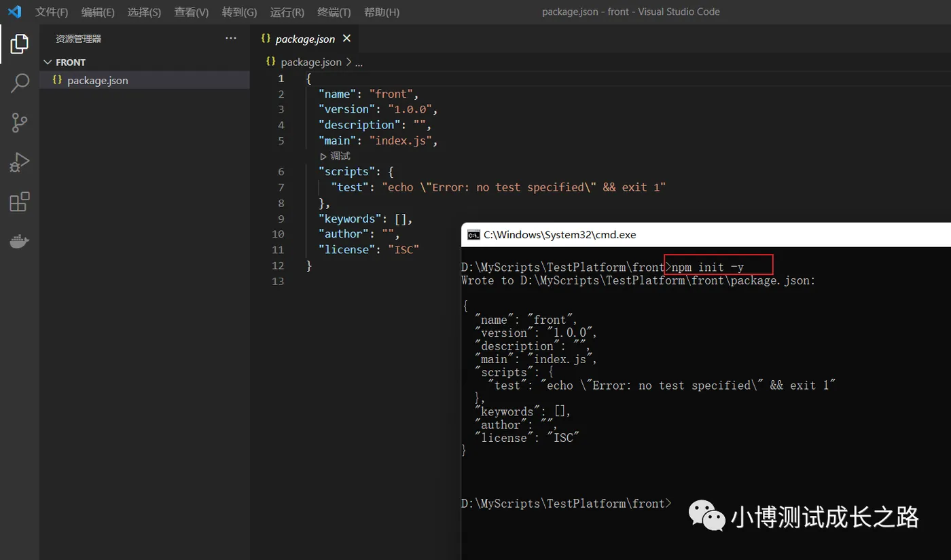Click the VS Code window title text

pyautogui.click(x=631, y=12)
